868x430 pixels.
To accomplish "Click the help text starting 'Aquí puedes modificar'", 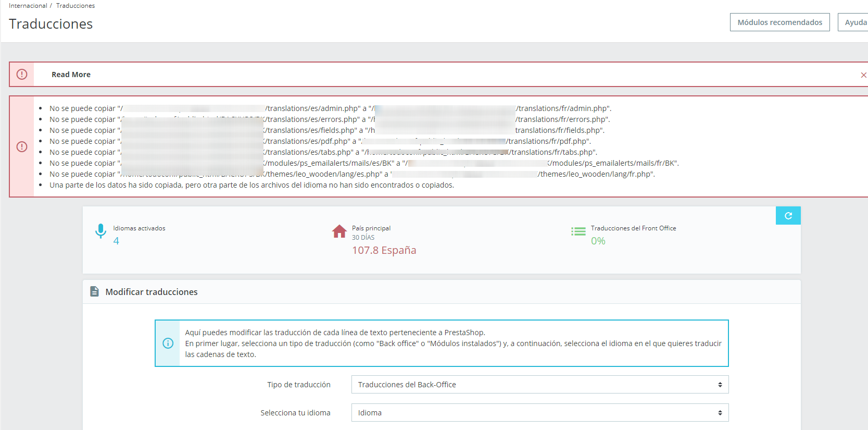I will tap(453, 343).
